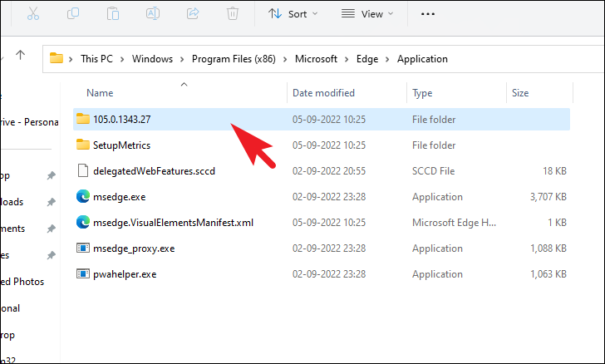Viewport: 605px width, 364px height.
Task: Click 3,707 KB size of msedge.exe
Action: click(x=548, y=197)
